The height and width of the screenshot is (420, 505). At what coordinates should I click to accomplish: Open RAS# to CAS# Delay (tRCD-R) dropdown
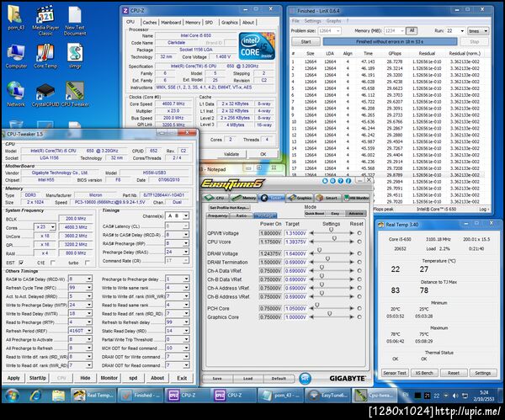coord(185,235)
